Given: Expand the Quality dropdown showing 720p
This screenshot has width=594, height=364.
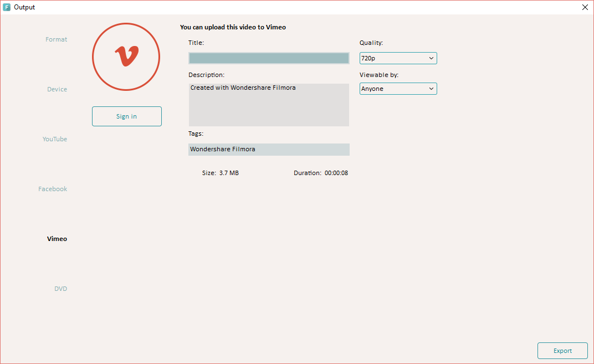Looking at the screenshot, I should 398,58.
